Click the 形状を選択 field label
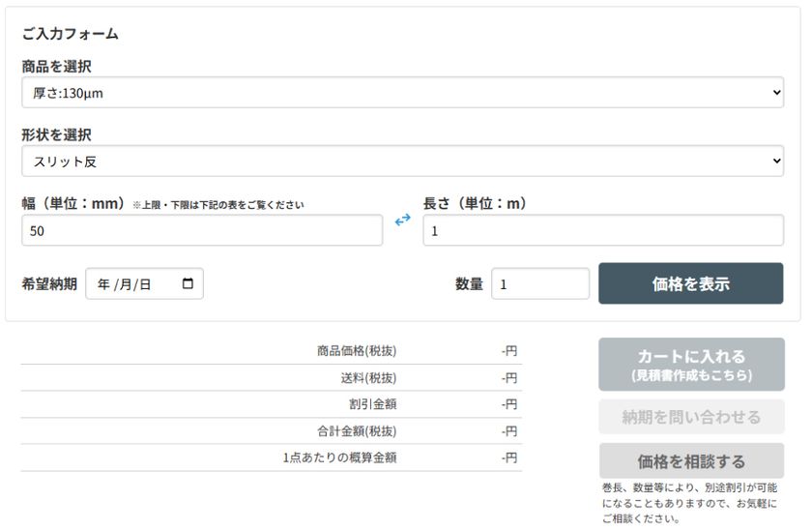 [56, 134]
